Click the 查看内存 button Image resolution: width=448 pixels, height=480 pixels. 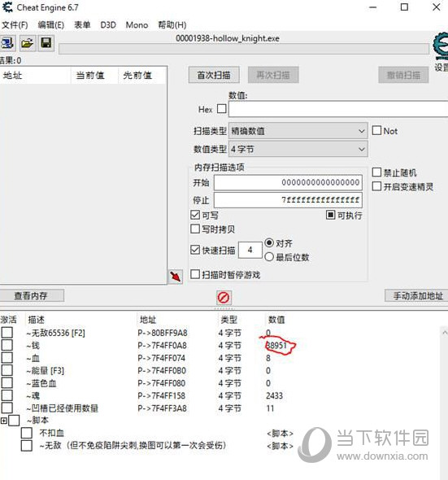[x=31, y=295]
